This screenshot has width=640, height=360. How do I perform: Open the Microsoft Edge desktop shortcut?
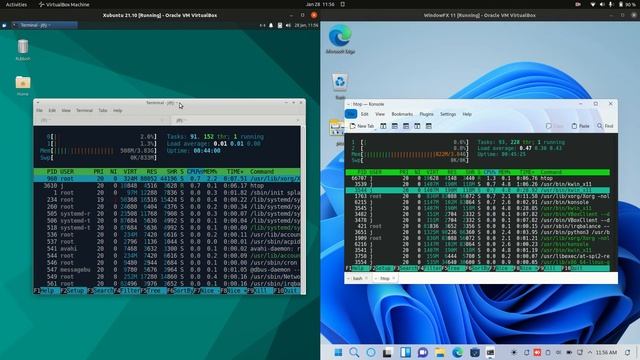click(340, 38)
